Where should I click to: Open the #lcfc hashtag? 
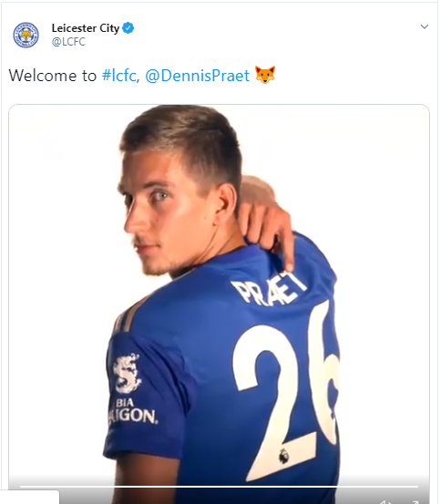point(119,76)
